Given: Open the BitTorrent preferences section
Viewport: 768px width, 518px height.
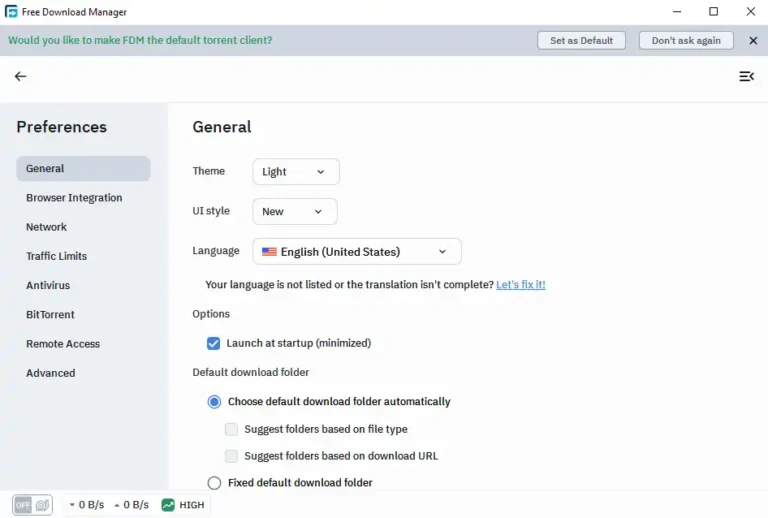Looking at the screenshot, I should click(x=50, y=315).
